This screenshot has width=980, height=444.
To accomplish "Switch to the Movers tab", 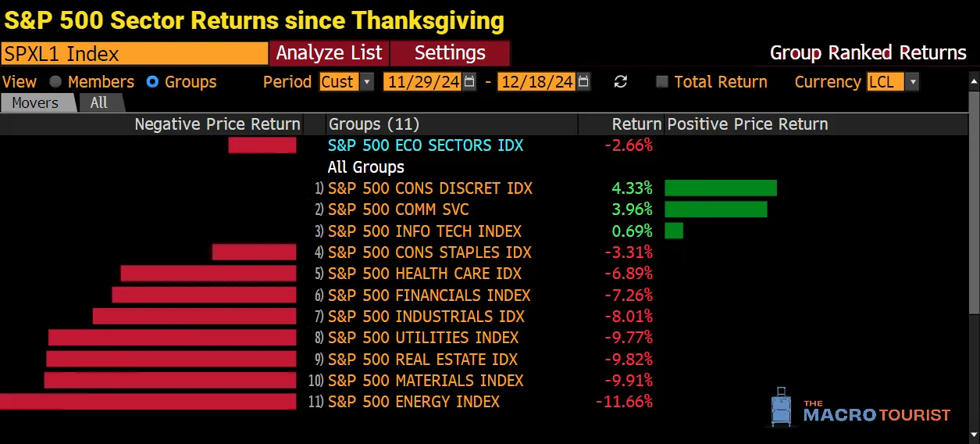I will tap(35, 103).
